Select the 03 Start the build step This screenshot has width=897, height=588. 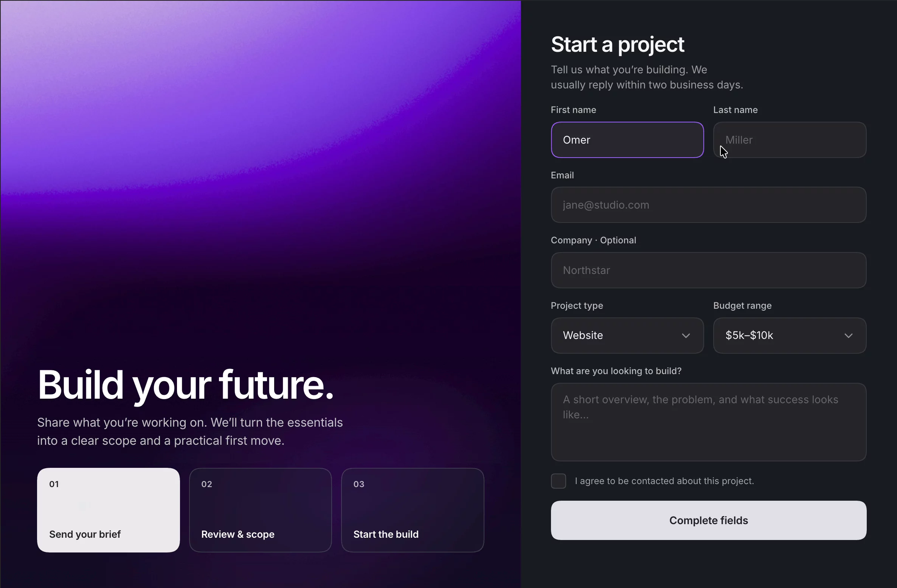(413, 510)
